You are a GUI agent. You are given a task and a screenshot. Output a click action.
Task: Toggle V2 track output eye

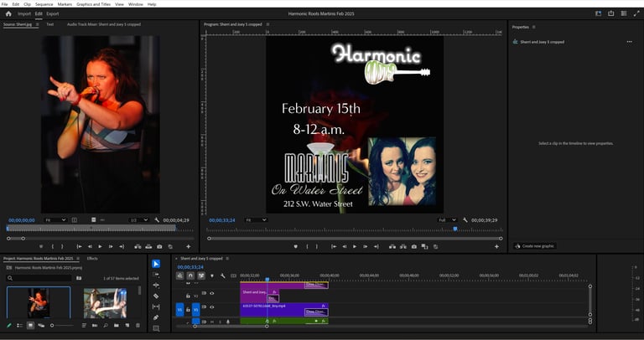tap(212, 293)
